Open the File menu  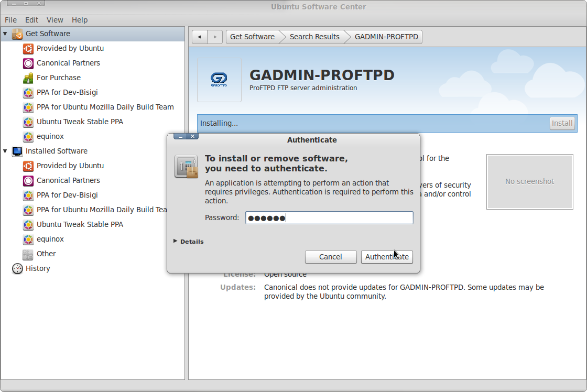[x=10, y=20]
